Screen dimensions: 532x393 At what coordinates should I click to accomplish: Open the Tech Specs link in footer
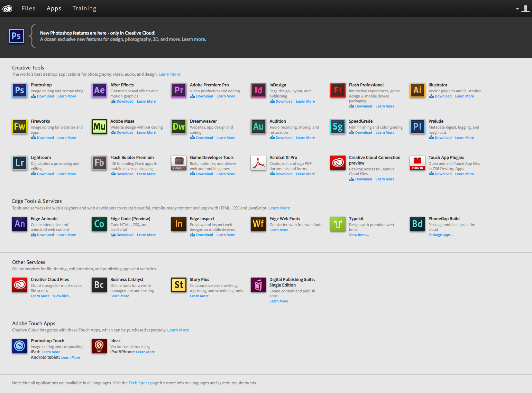coord(139,383)
